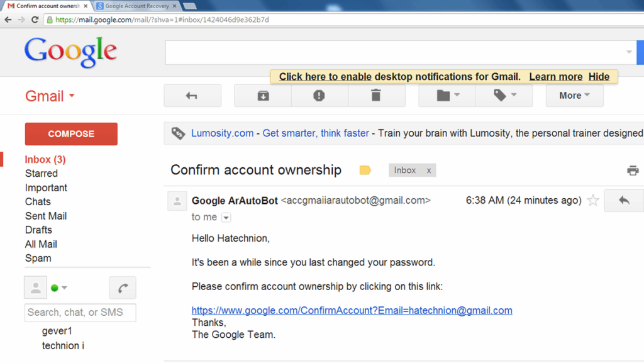Screen dimensions: 644x363
Task: Open the More actions dropdown
Action: click(574, 96)
